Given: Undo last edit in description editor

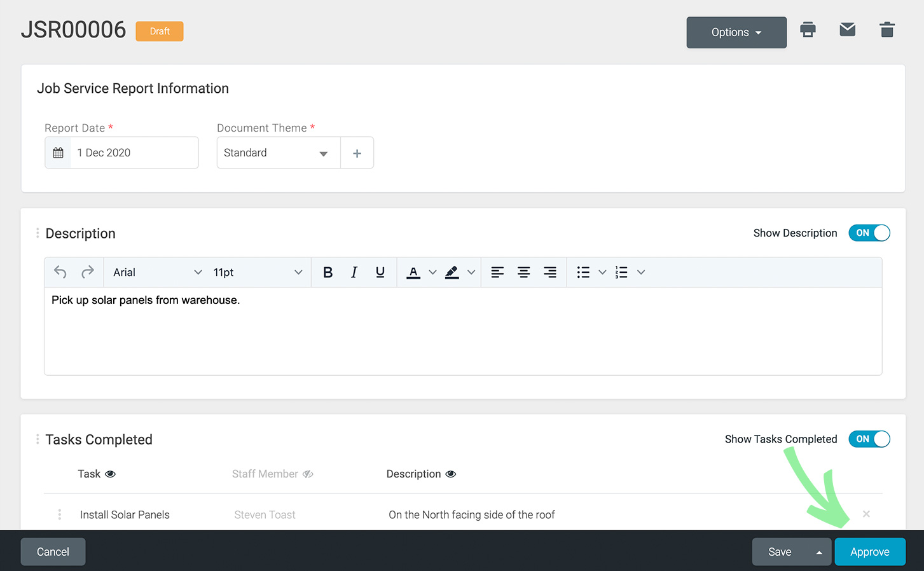Looking at the screenshot, I should (x=60, y=272).
